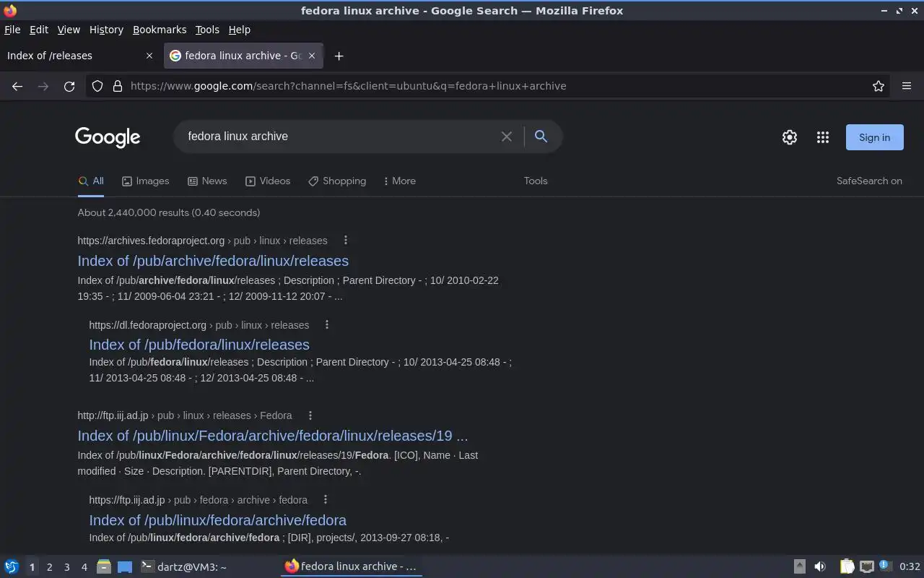Select the All results tab

click(x=91, y=181)
